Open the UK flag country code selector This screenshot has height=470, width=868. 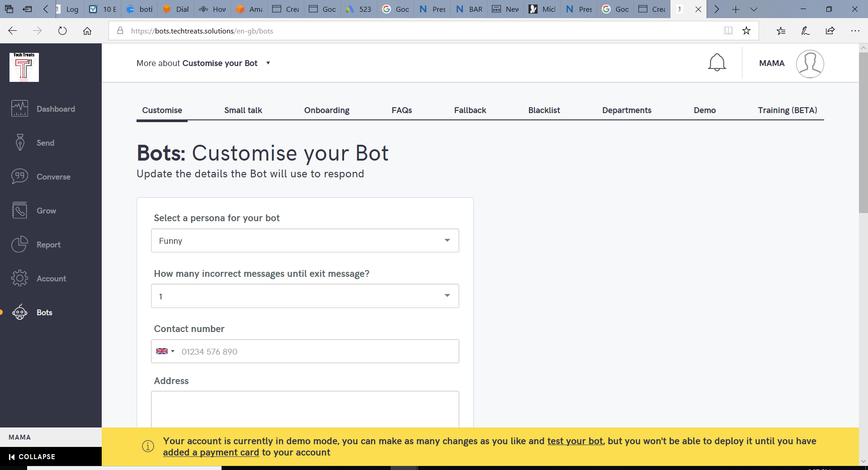(165, 351)
